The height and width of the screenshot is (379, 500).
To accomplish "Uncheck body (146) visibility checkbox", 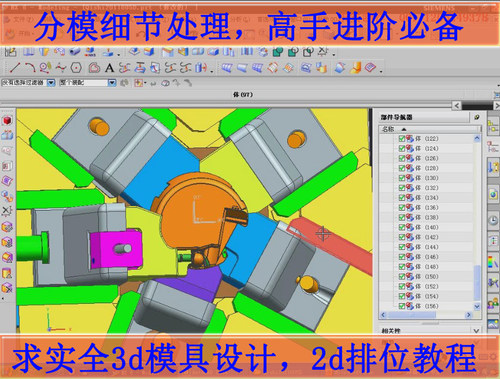I will (402, 257).
